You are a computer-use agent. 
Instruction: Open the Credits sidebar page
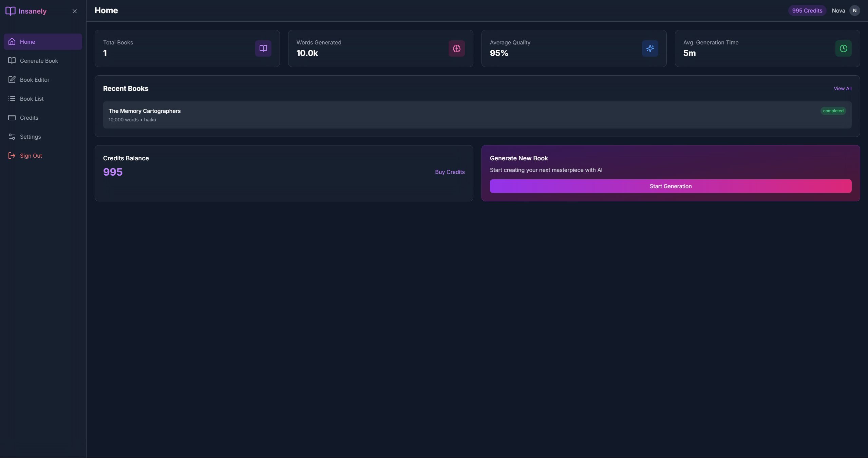click(29, 118)
